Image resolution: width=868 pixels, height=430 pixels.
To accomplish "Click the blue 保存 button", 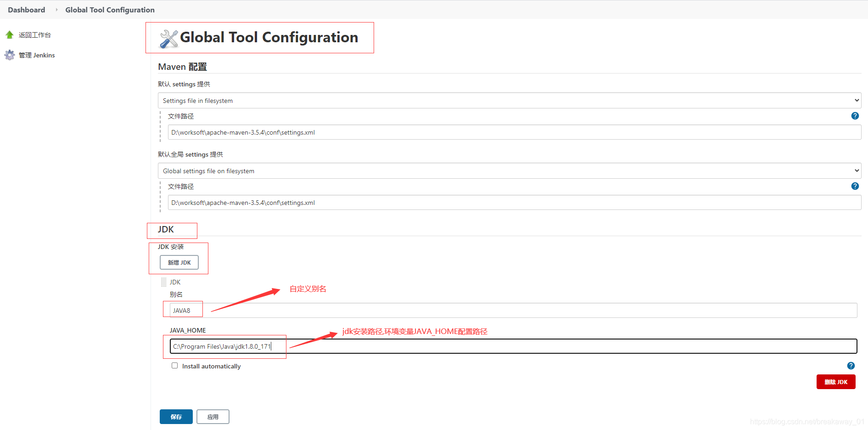I will pos(176,417).
